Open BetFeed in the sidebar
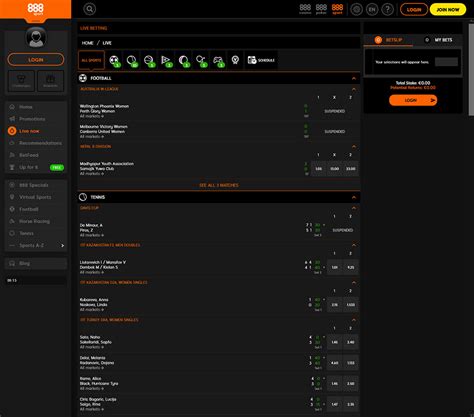This screenshot has width=474, height=417. [29, 155]
